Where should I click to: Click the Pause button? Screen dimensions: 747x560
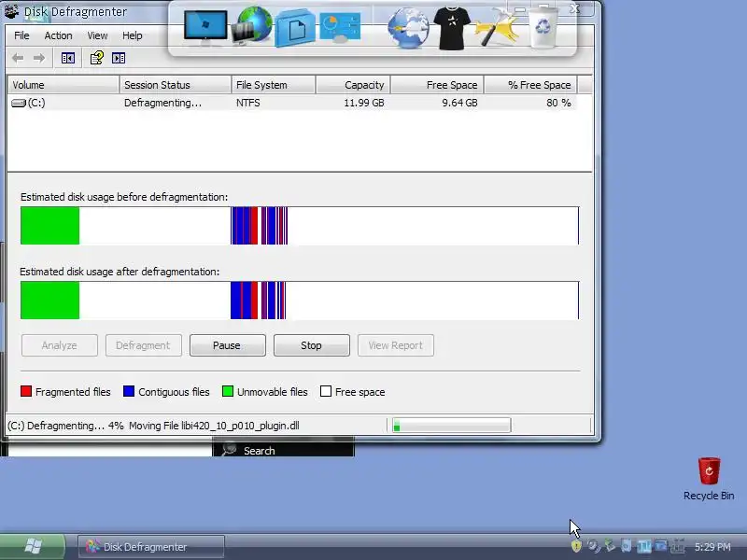point(227,345)
